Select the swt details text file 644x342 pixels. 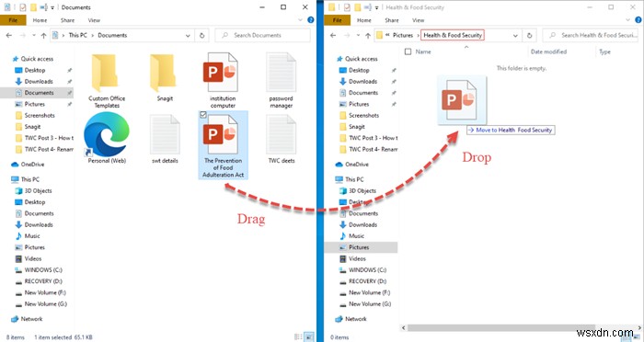pyautogui.click(x=165, y=138)
